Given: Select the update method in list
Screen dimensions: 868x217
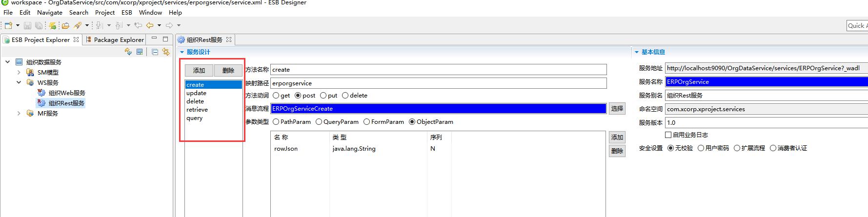Looking at the screenshot, I should coord(196,93).
